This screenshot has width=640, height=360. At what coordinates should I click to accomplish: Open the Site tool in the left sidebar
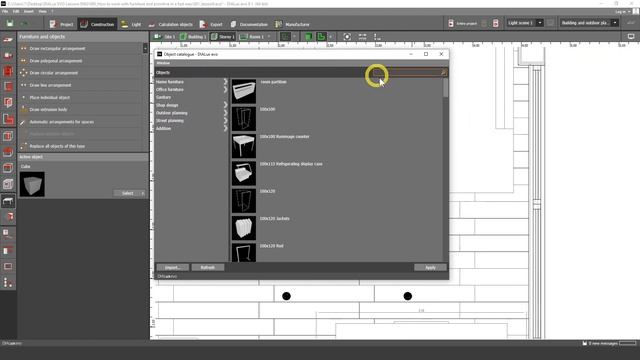(8, 40)
